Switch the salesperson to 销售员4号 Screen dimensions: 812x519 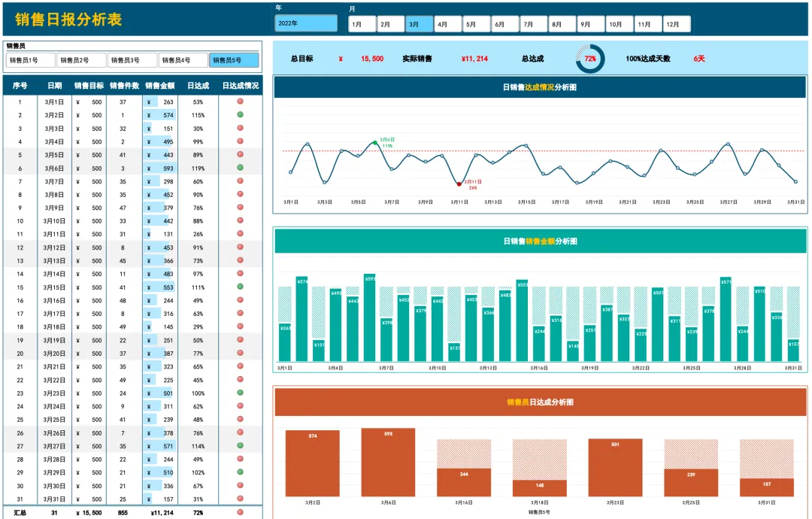[183, 60]
